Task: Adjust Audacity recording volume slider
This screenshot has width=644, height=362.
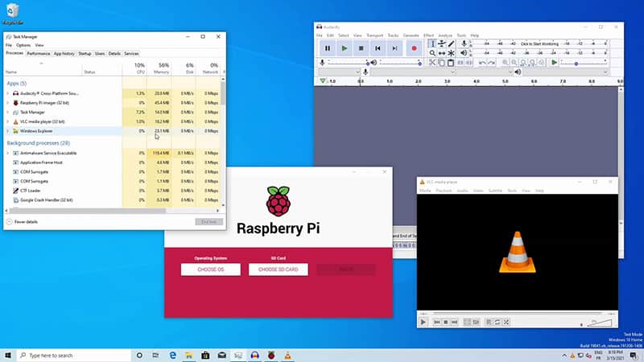Action: point(349,63)
